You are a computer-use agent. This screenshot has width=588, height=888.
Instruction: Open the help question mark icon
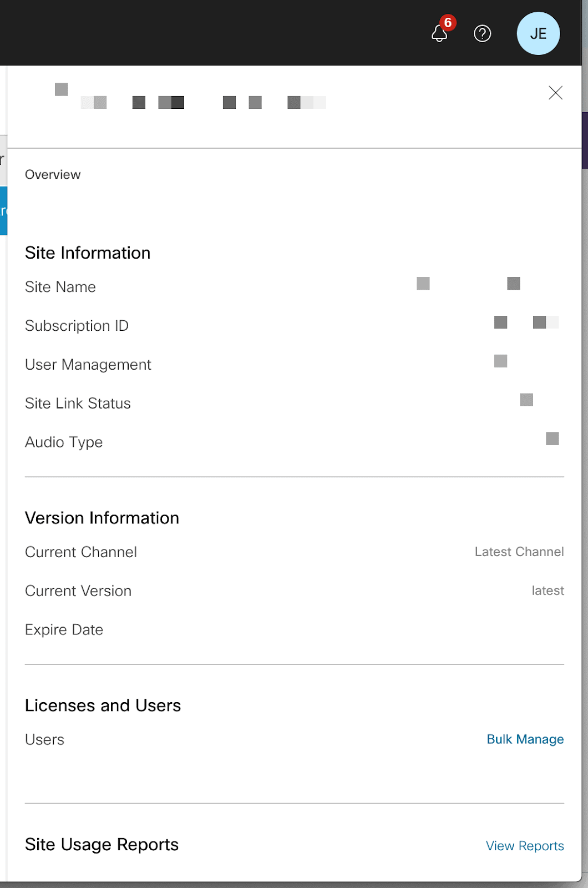tap(483, 34)
